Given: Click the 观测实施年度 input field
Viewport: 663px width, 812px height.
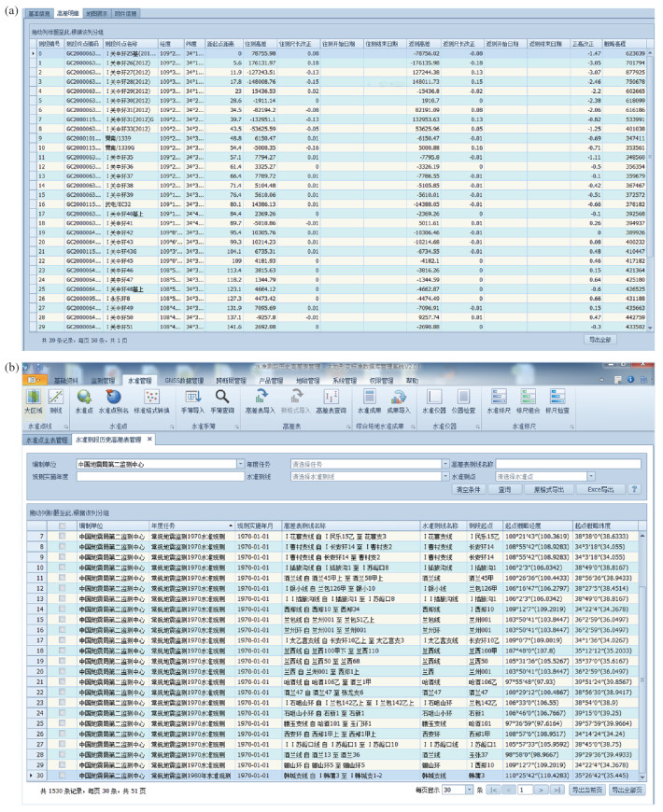Looking at the screenshot, I should point(159,449).
